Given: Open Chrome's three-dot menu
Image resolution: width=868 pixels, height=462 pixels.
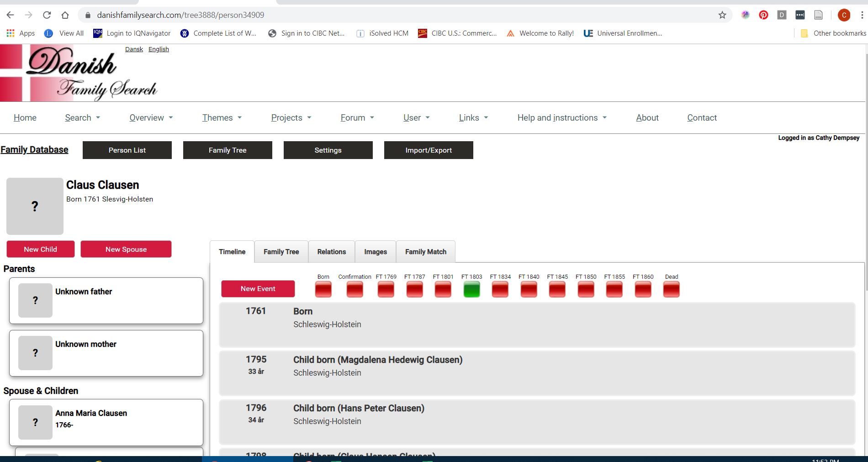Looking at the screenshot, I should pos(862,15).
